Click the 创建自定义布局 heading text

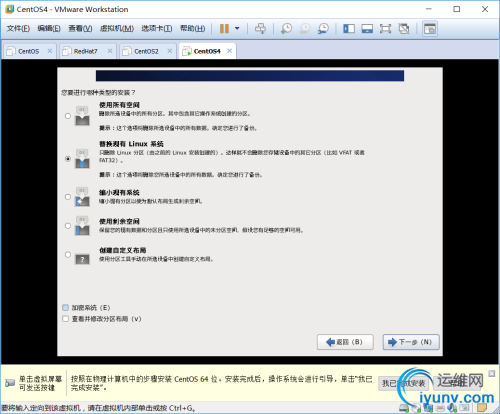click(x=123, y=250)
